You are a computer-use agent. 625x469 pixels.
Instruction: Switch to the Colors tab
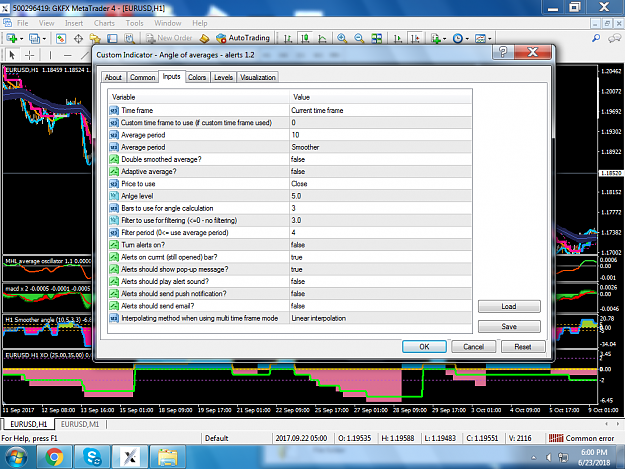[x=197, y=77]
